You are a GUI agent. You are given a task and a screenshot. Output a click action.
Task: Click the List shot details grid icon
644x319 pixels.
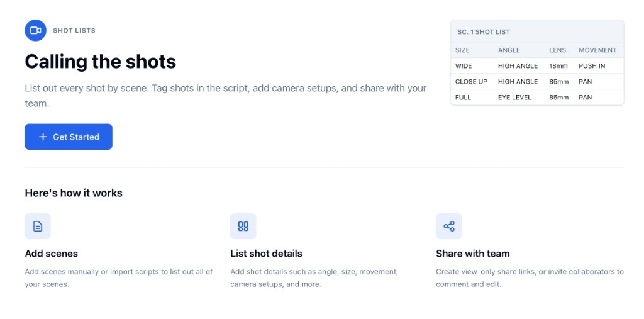(243, 226)
